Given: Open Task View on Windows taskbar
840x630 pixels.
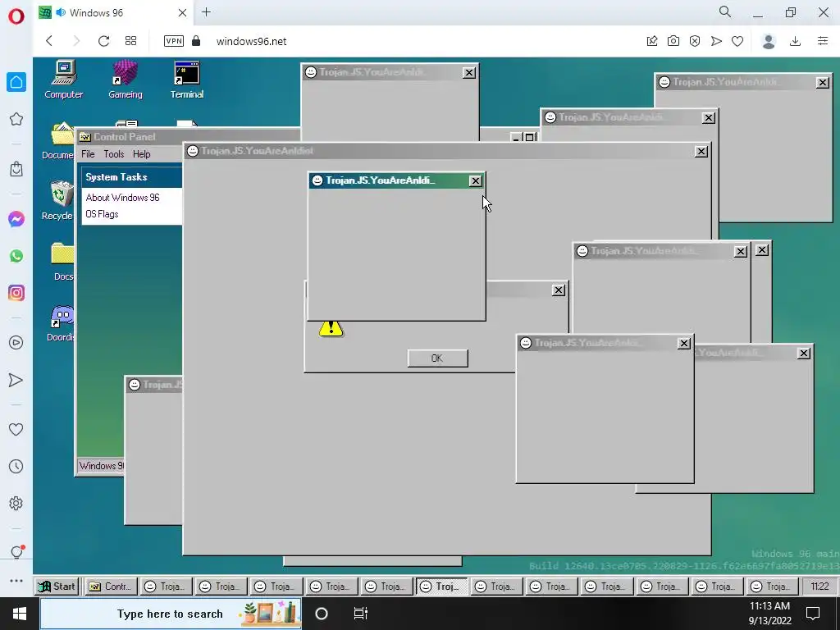Looking at the screenshot, I should (x=361, y=614).
